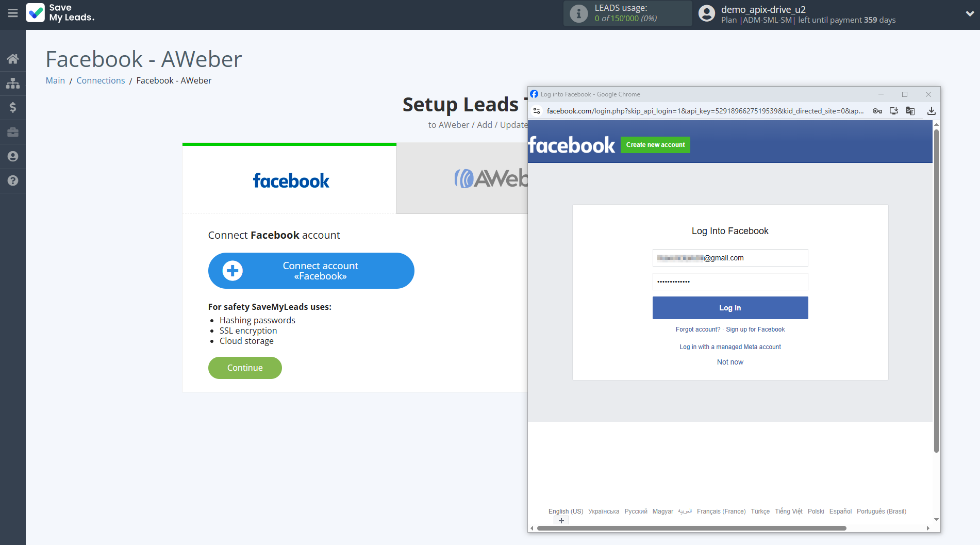This screenshot has height=545, width=980.
Task: Click the email input field
Action: pos(730,258)
